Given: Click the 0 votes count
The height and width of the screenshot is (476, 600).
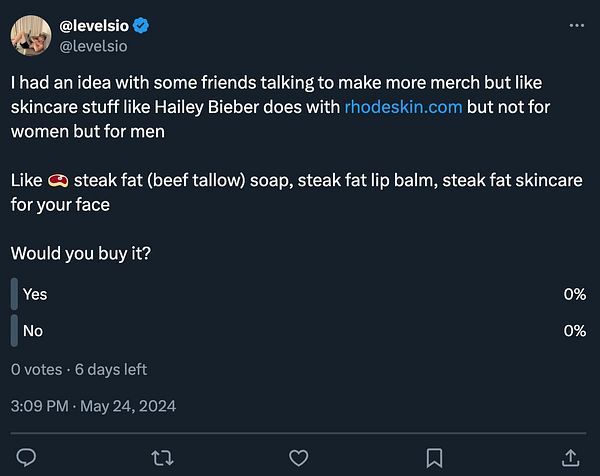Looking at the screenshot, I should pos(37,369).
